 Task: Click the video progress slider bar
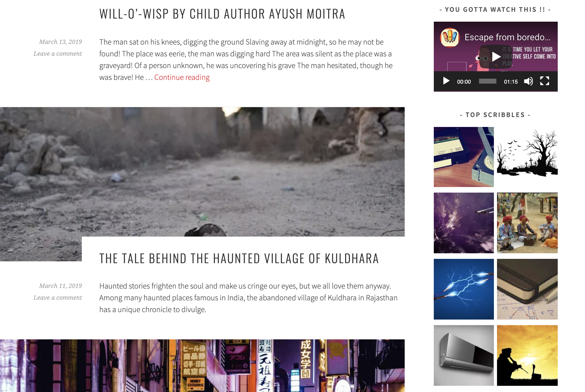point(487,81)
